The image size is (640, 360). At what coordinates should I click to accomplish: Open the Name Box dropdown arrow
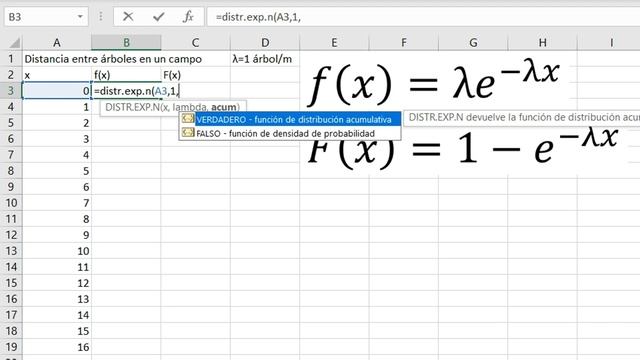[x=80, y=17]
